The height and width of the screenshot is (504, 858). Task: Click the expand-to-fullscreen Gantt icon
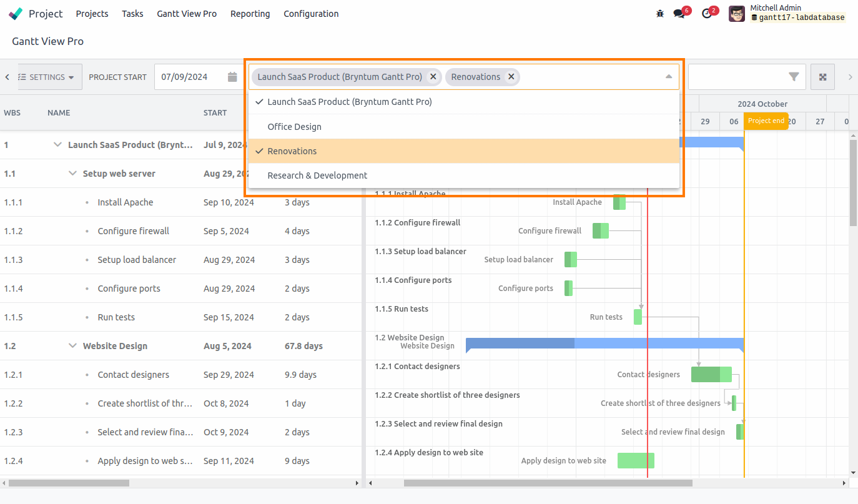(x=822, y=76)
